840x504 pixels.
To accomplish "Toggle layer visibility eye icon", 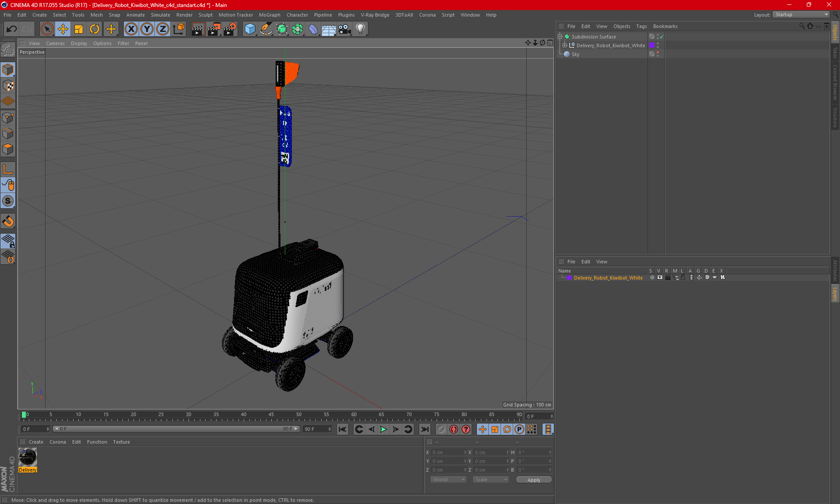I will point(660,277).
